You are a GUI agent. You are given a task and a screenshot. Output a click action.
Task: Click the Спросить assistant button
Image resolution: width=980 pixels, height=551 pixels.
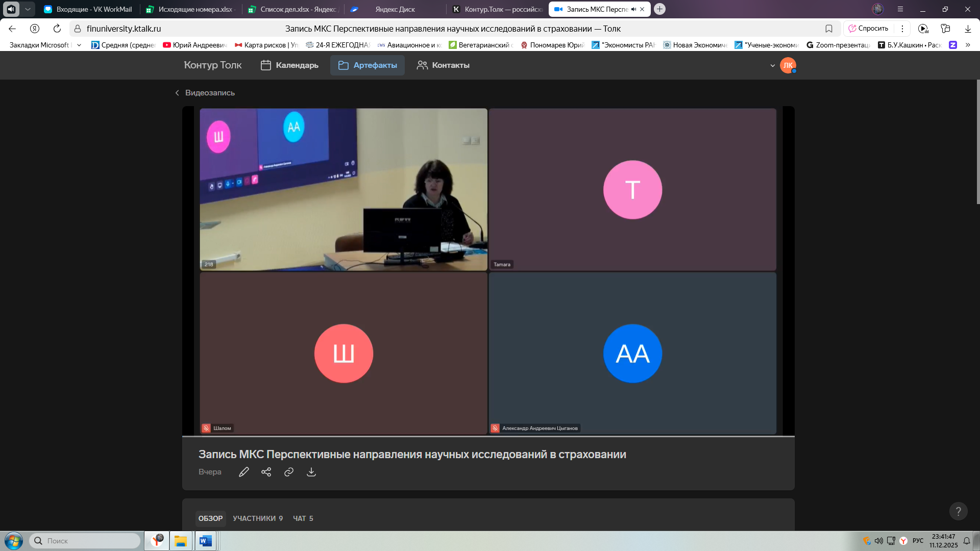[868, 29]
